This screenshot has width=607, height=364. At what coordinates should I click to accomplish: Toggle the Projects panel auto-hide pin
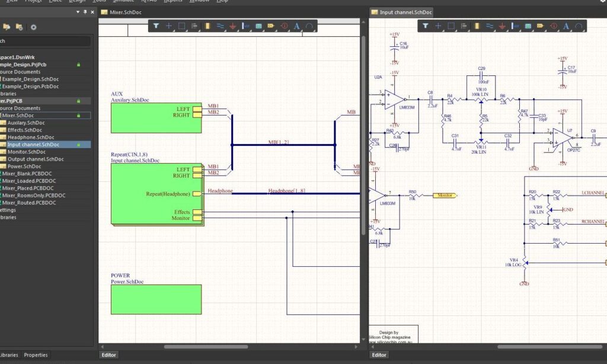pos(85,12)
